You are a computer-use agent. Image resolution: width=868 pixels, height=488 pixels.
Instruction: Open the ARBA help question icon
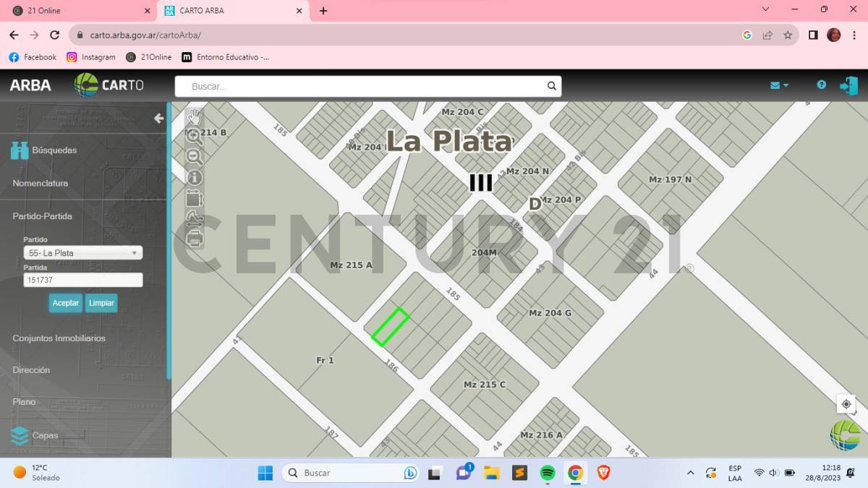(821, 85)
